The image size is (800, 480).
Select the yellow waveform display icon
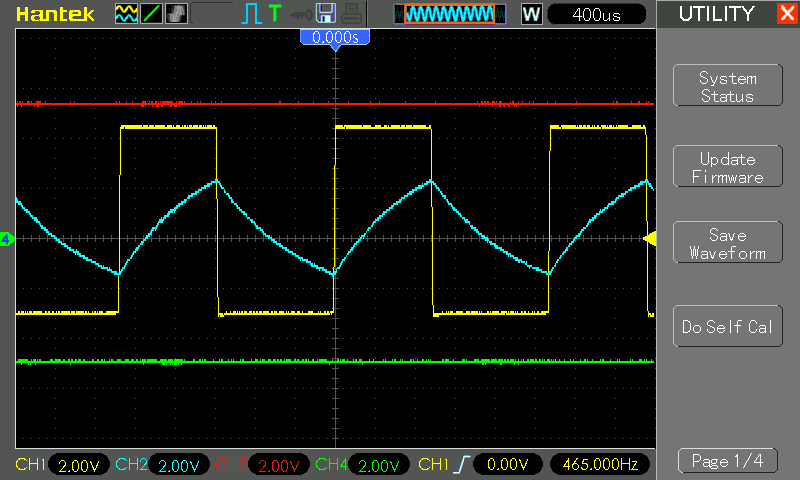[x=126, y=13]
